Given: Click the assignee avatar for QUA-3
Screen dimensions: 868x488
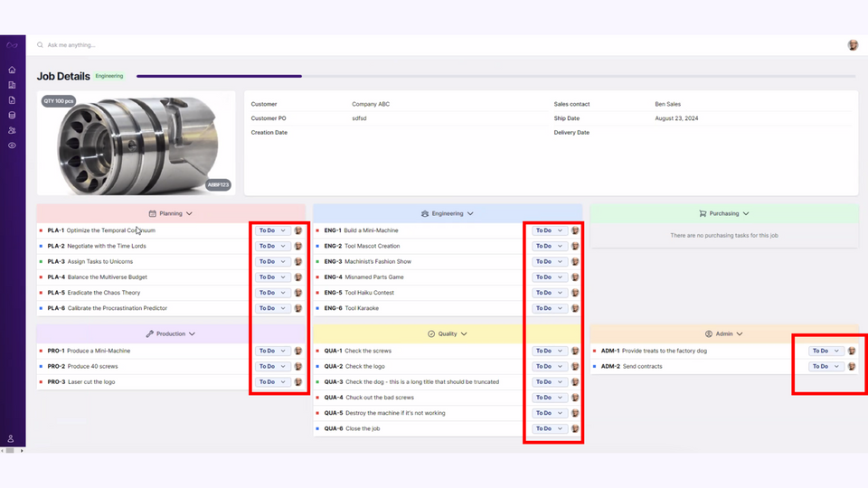Looking at the screenshot, I should tap(575, 381).
